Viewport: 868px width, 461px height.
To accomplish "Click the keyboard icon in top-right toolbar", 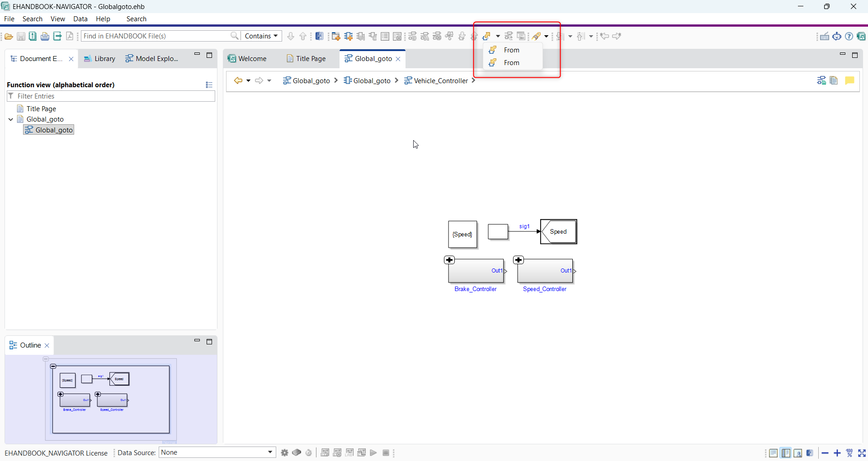I will (825, 36).
